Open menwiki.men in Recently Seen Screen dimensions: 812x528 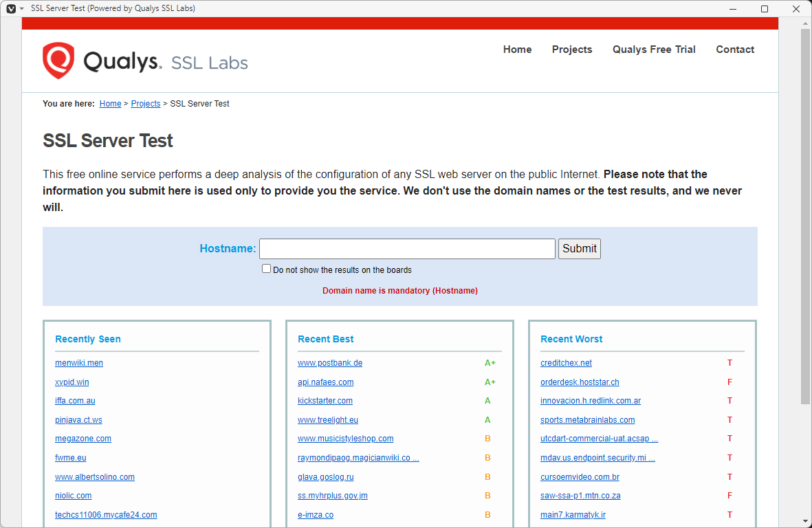point(78,363)
